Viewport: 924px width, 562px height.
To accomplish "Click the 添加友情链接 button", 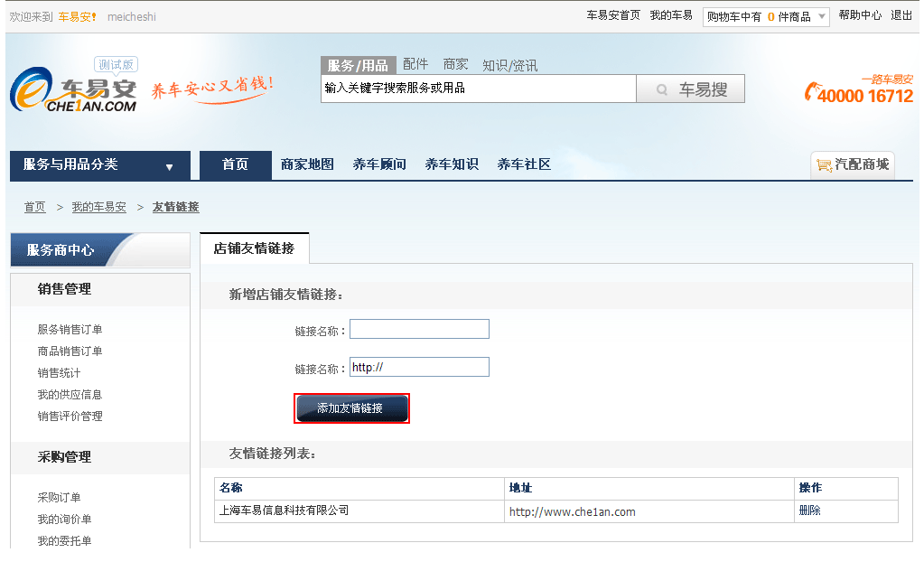I will click(351, 408).
